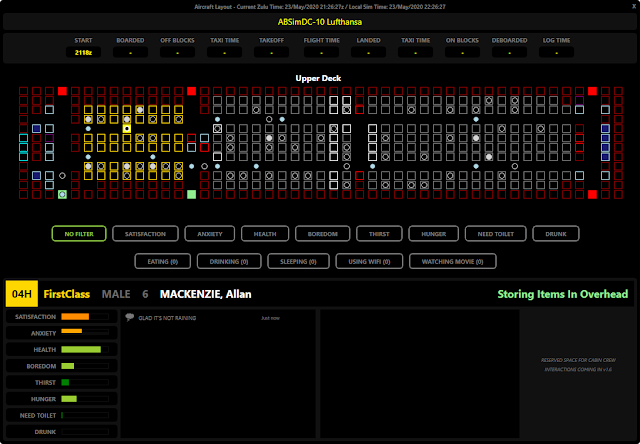640x444 pixels.
Task: Click the solid red square directly above the plain green square
Action: [x=191, y=91]
